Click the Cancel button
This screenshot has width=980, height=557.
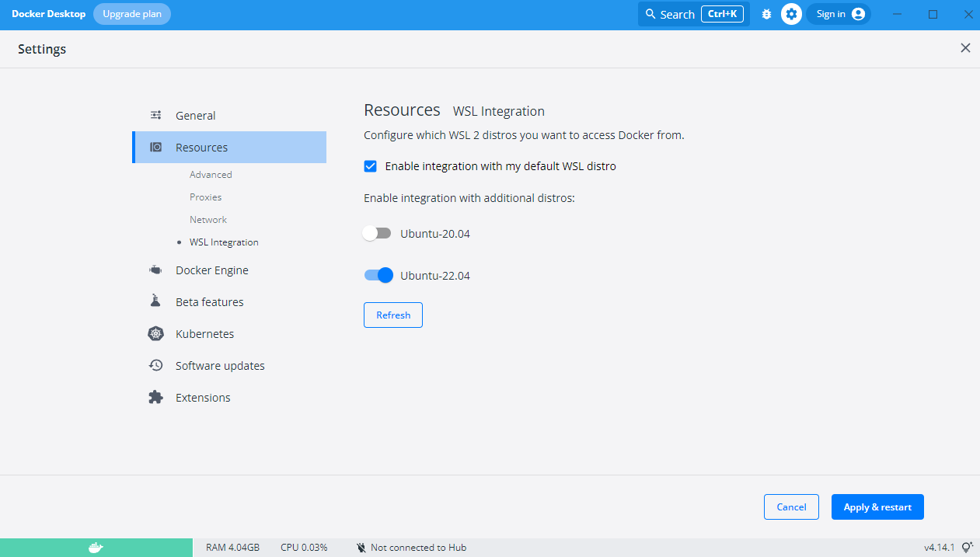coord(791,507)
